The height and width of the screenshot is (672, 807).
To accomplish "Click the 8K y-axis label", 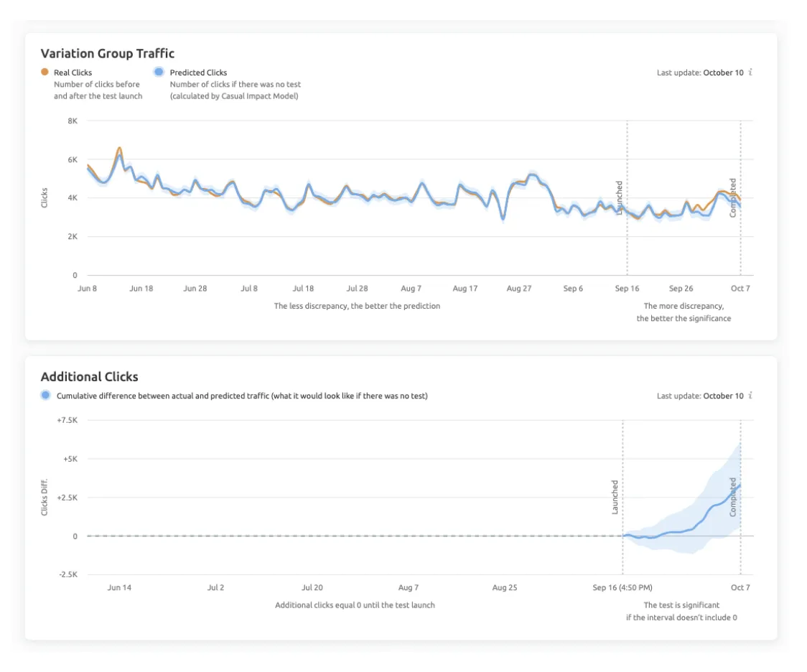I will click(x=73, y=121).
